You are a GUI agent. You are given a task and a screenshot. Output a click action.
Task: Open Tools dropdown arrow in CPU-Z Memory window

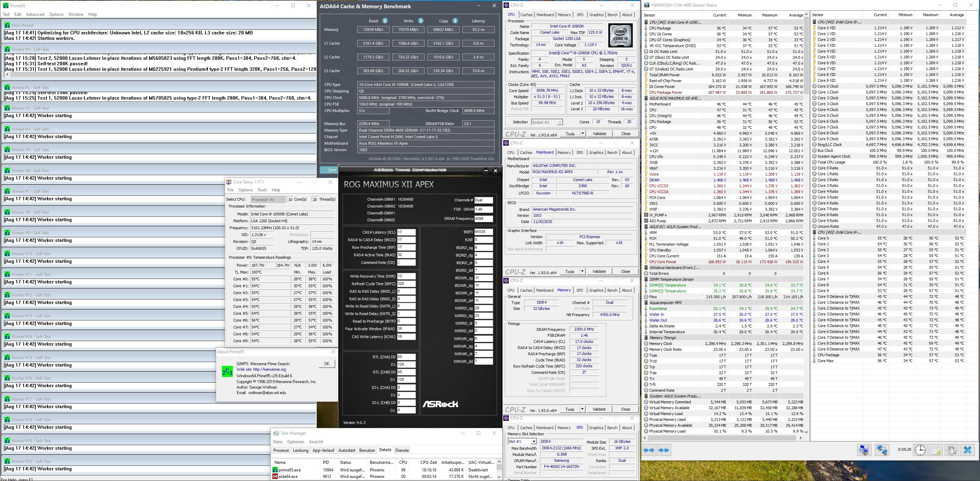[x=582, y=409]
